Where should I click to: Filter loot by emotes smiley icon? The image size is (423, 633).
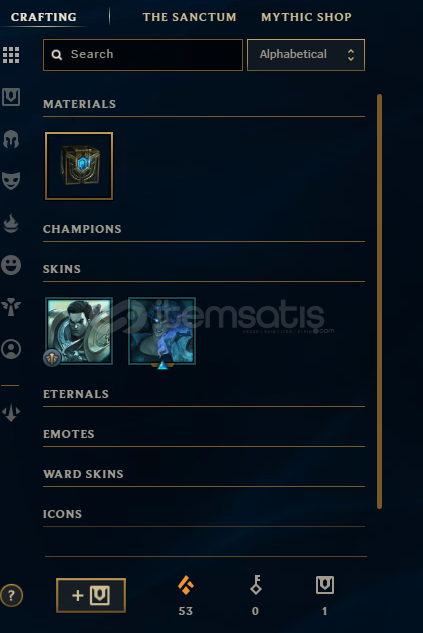point(11,265)
